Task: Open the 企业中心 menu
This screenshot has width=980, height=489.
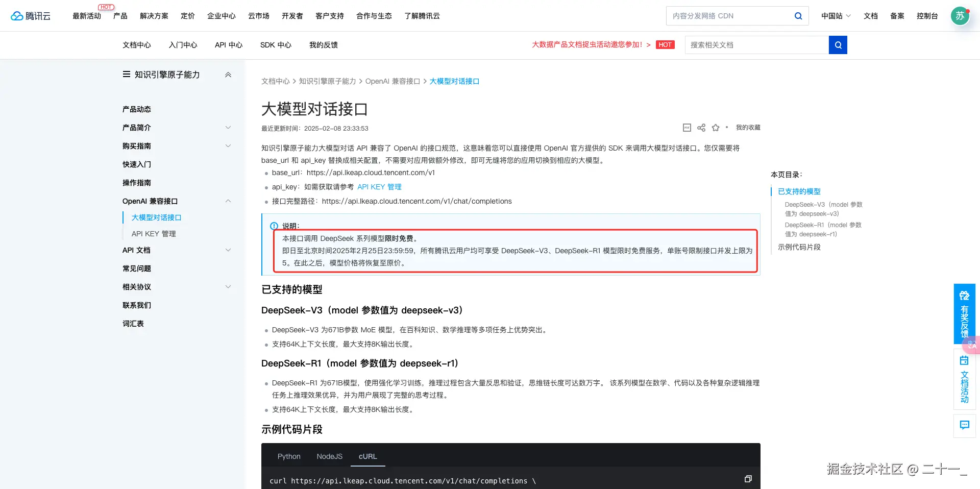Action: [222, 16]
